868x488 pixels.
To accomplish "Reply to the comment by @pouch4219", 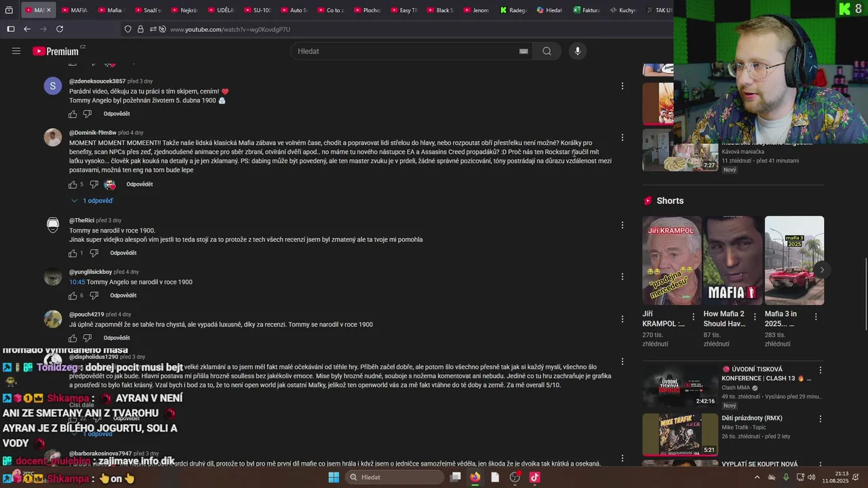I will (117, 338).
